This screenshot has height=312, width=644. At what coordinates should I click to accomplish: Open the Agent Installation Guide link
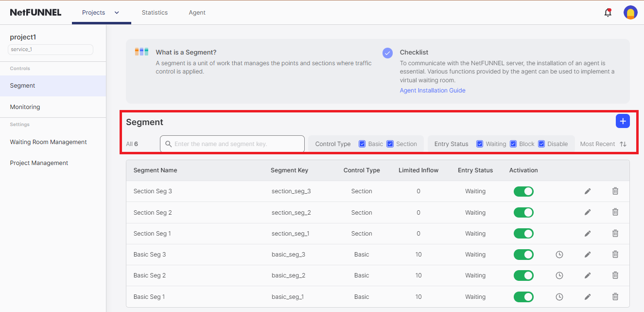433,91
